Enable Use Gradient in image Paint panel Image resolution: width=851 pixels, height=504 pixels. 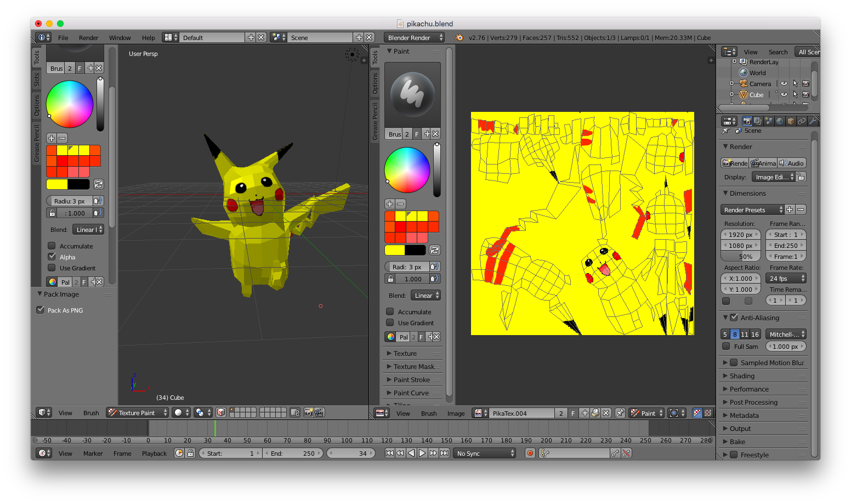(390, 322)
